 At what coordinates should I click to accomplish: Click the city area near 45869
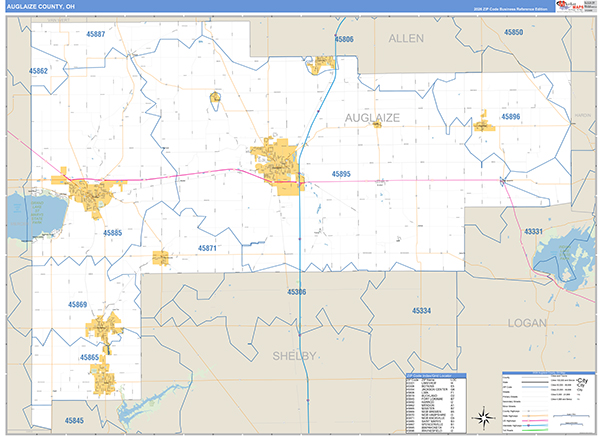(103, 326)
